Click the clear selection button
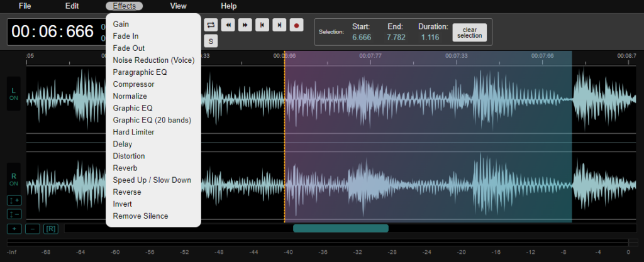Viewport: 644px width, 262px height. click(469, 33)
